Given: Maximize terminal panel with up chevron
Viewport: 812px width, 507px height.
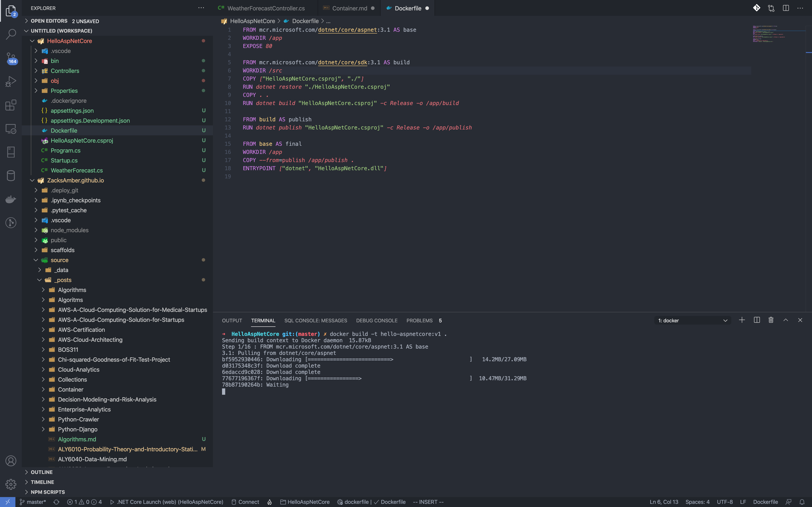Looking at the screenshot, I should click(785, 320).
